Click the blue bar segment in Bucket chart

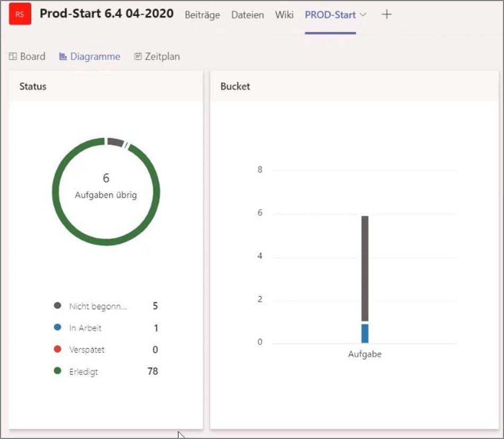click(365, 333)
